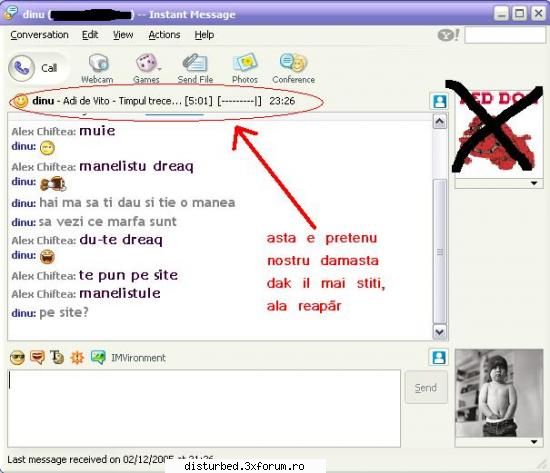Open the Conversation menu
The height and width of the screenshot is (473, 550).
click(x=39, y=35)
